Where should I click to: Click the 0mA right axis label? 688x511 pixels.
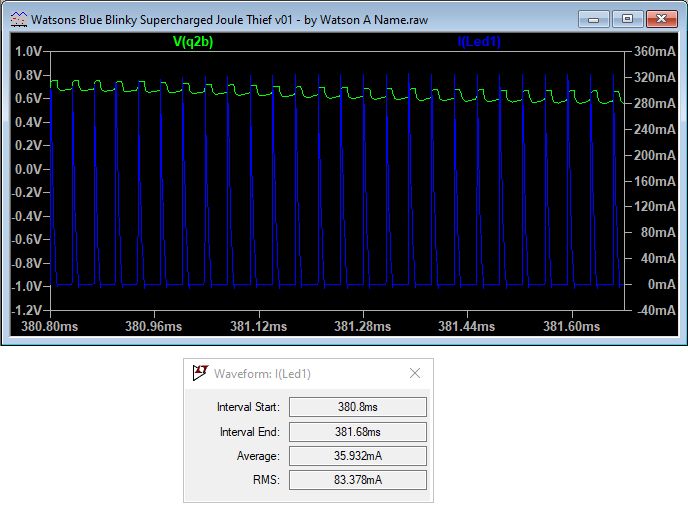[x=662, y=284]
